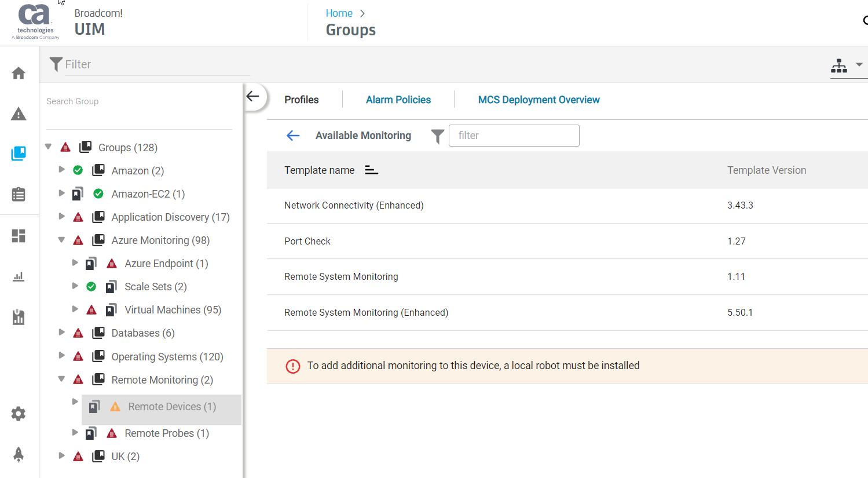
Task: Open the Reports bar-chart icon
Action: pos(18,276)
